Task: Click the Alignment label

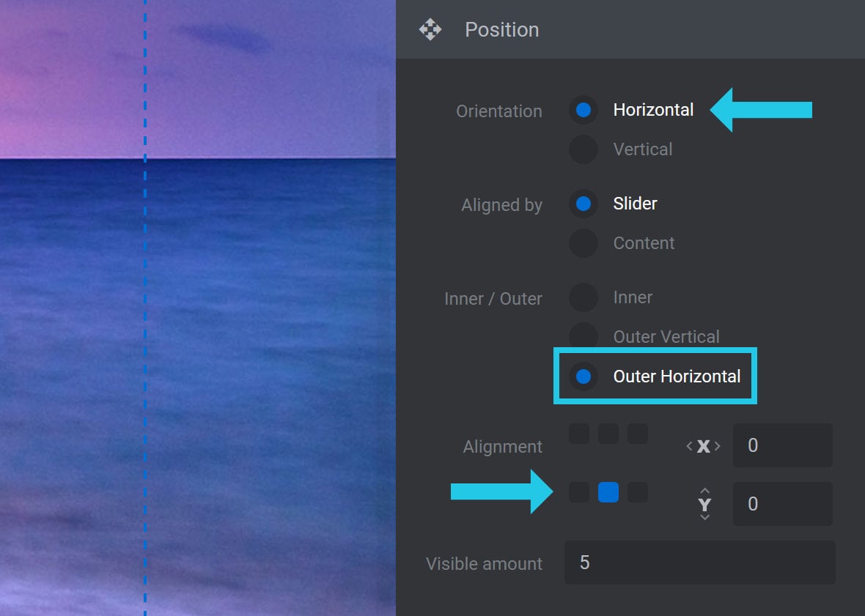Action: (503, 446)
